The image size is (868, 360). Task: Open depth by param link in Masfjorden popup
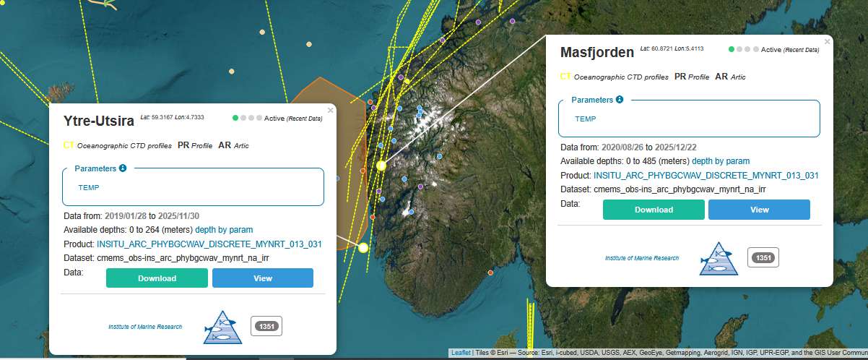pos(721,161)
